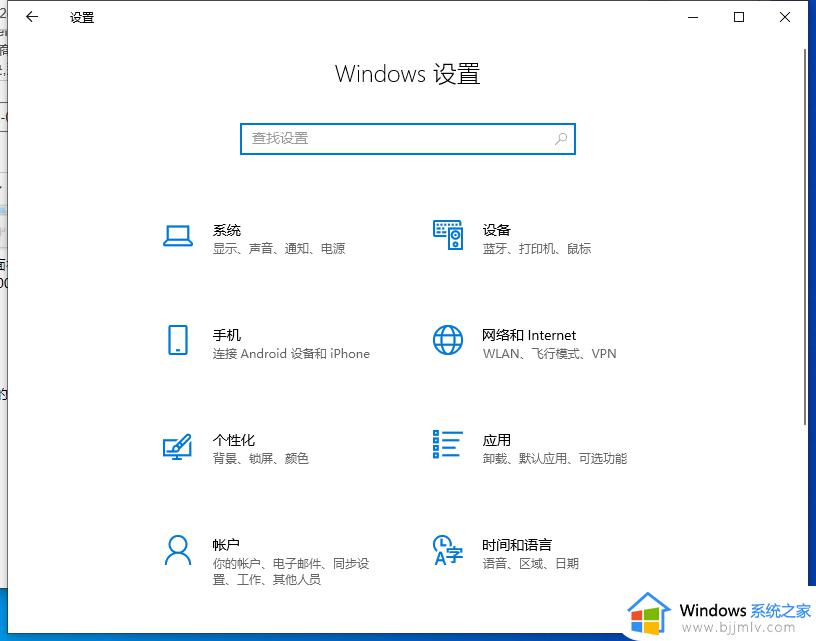This screenshot has height=641, width=816.
Task: Click text 显示、声音、通知、电源
Action: pyautogui.click(x=279, y=249)
